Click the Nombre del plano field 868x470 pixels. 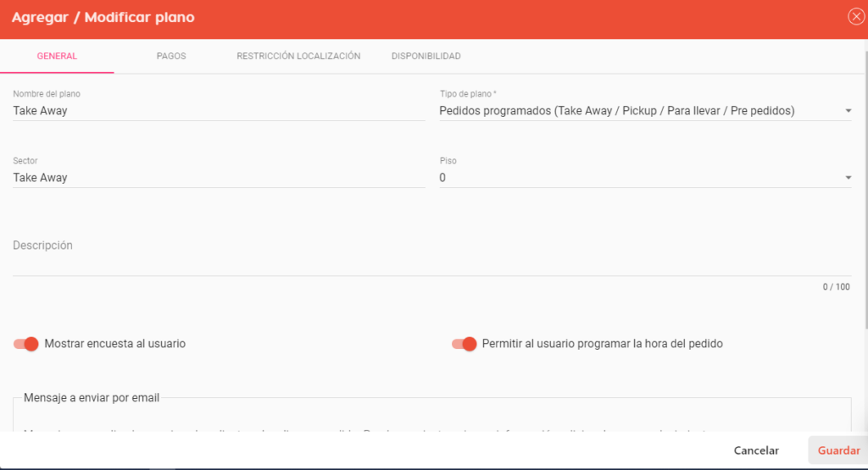click(219, 111)
